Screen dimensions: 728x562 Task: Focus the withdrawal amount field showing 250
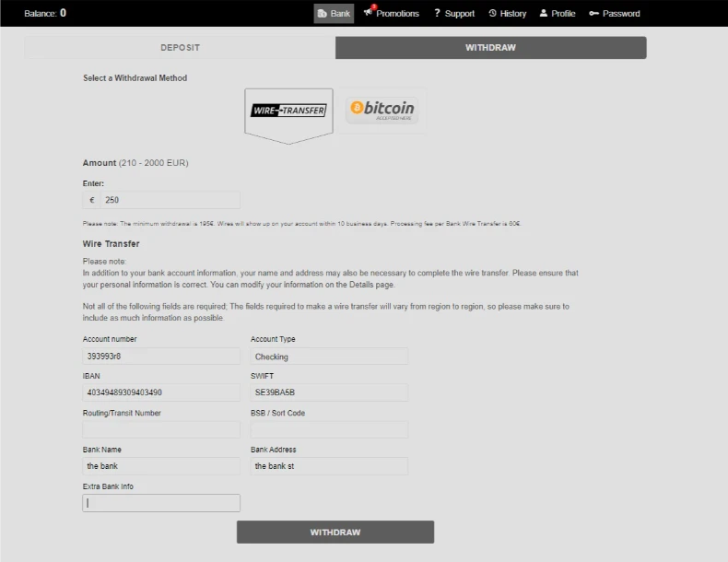point(170,200)
